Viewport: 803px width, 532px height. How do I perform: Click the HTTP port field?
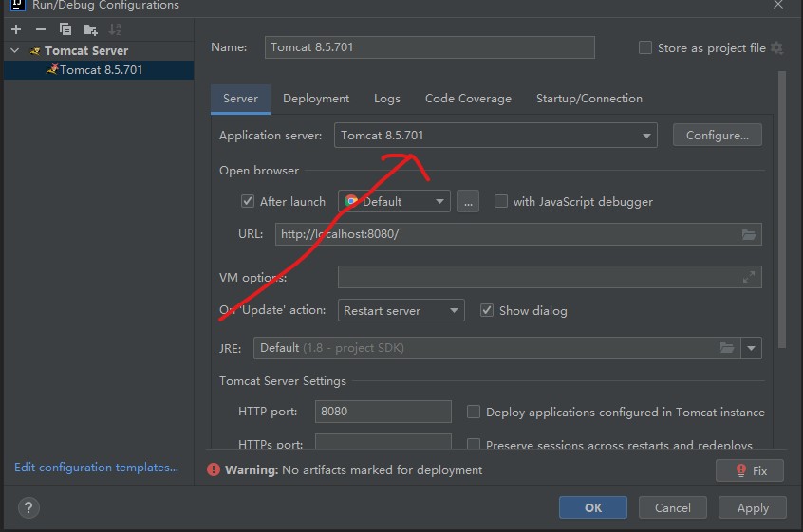(x=383, y=412)
